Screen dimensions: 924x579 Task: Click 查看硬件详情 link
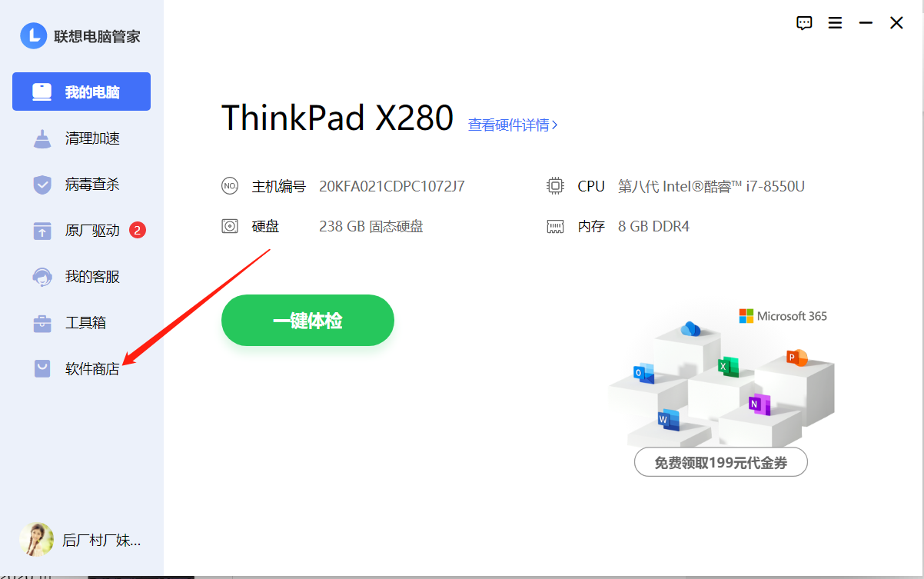tap(513, 125)
